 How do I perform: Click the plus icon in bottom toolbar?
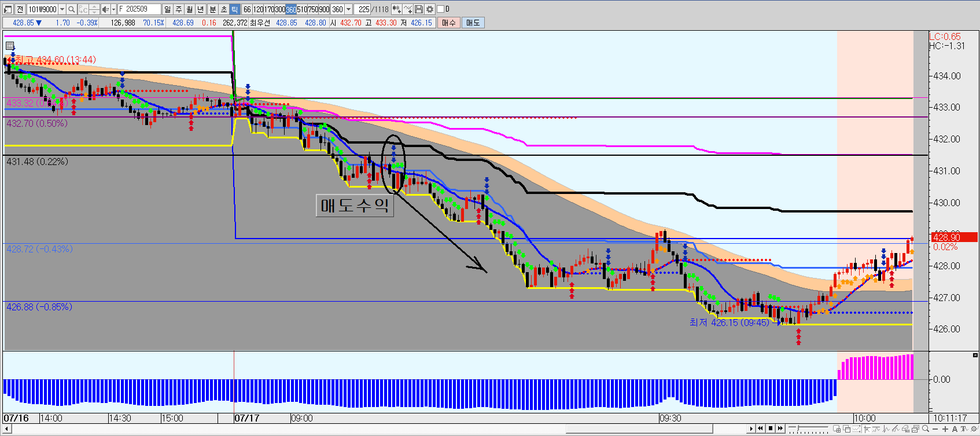[x=945, y=429]
